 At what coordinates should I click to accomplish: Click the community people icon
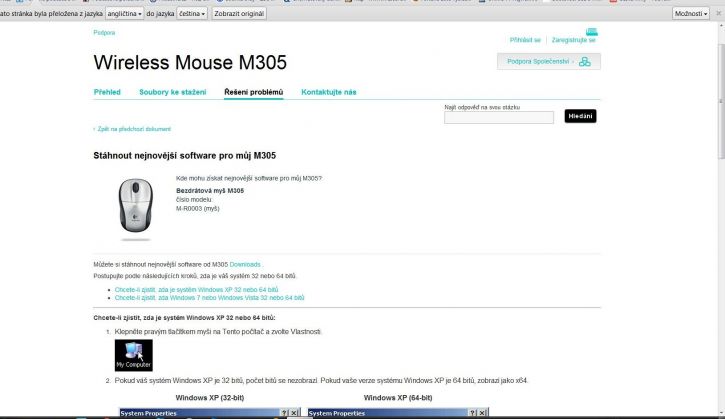585,62
